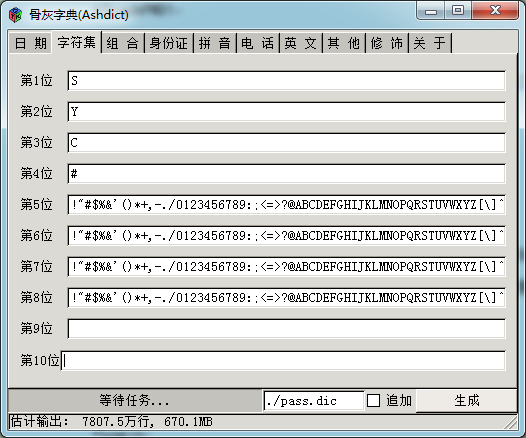This screenshot has width=526, height=438.
Task: Open the 关于 about tab
Action: tap(430, 43)
